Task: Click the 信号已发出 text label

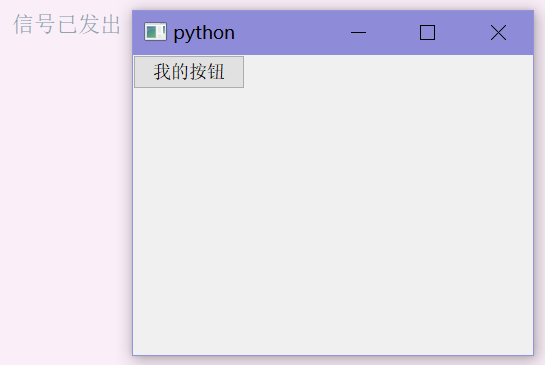Action: point(67,24)
